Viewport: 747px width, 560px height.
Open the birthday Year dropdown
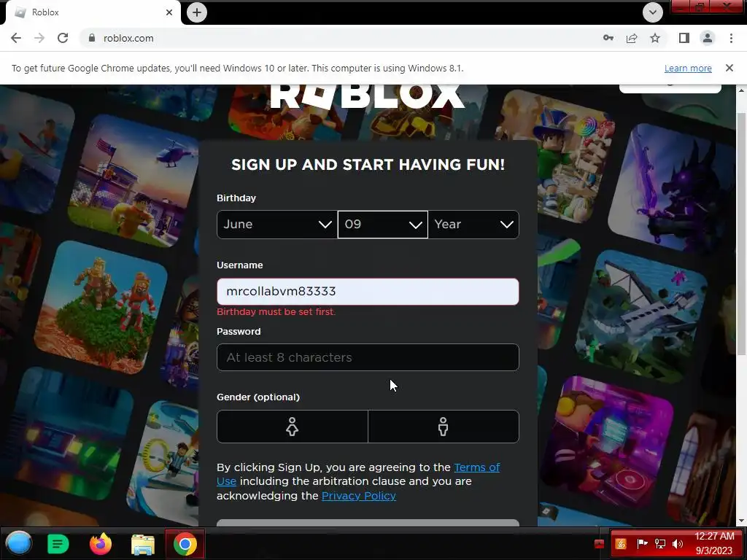click(473, 225)
